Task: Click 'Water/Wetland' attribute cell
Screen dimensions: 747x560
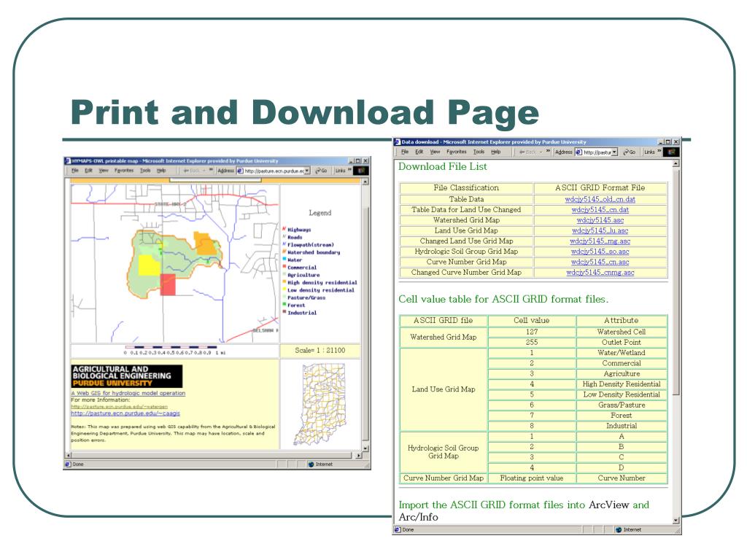Action: point(622,353)
